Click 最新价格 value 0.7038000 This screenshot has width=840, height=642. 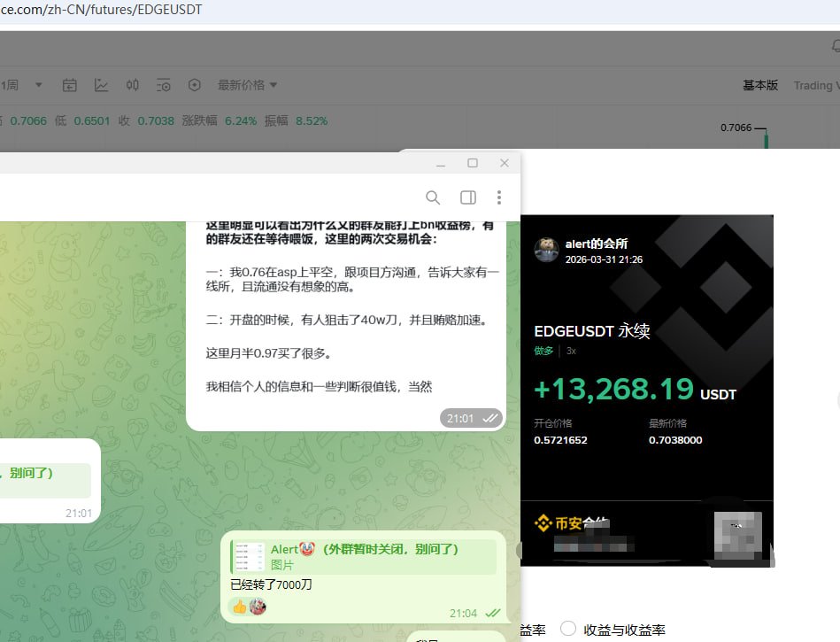click(x=675, y=440)
